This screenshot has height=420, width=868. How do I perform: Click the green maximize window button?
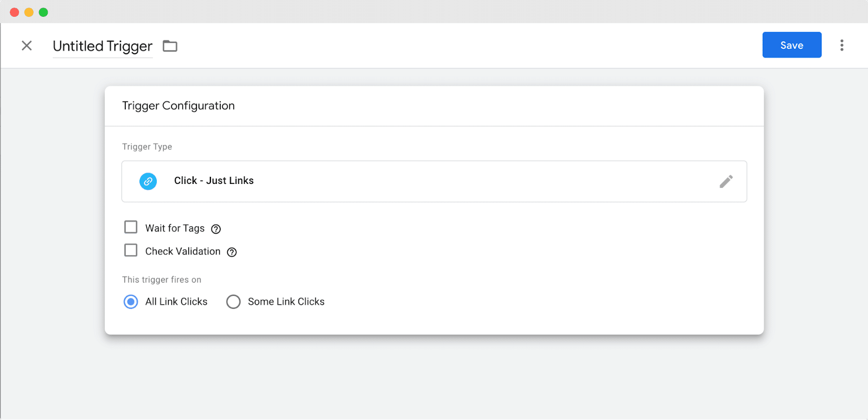[x=43, y=12]
